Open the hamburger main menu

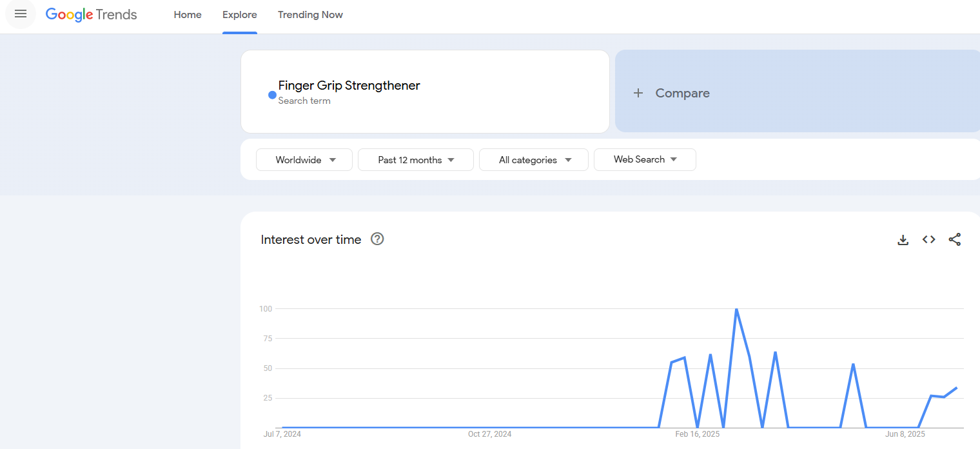(x=21, y=14)
